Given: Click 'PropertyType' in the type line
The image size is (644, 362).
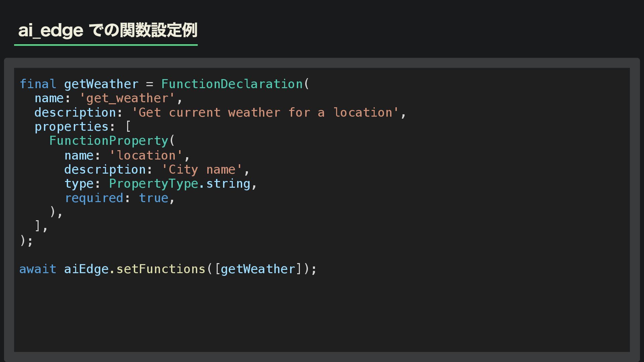Looking at the screenshot, I should tap(153, 184).
